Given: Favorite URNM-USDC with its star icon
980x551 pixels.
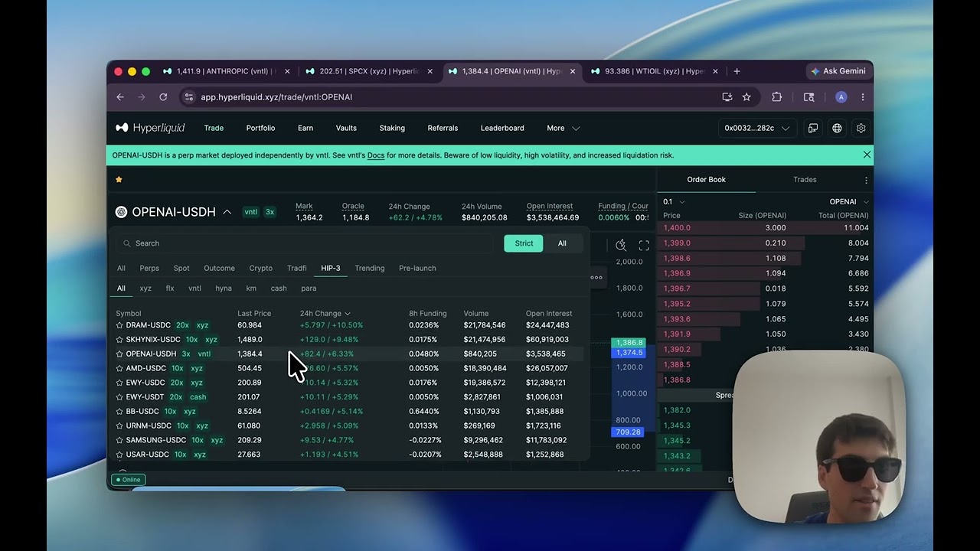Looking at the screenshot, I should pyautogui.click(x=119, y=426).
